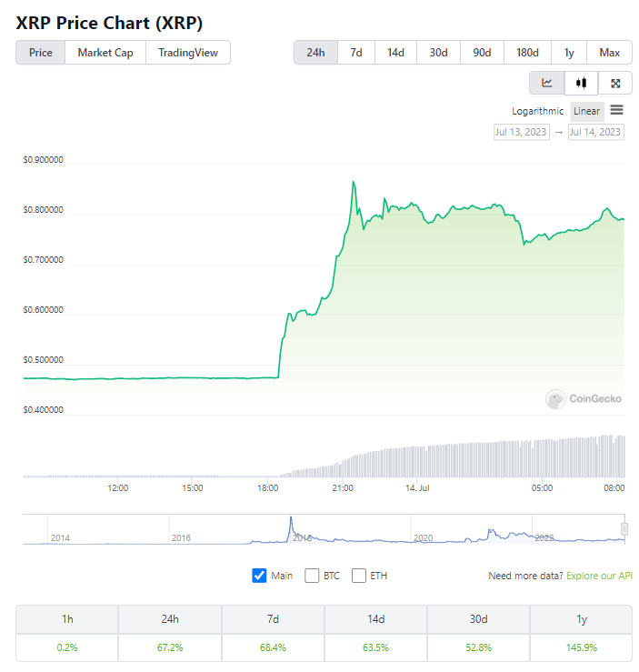The width and height of the screenshot is (639, 672).
Task: Open the chart hamburger menu
Action: pyautogui.click(x=616, y=110)
